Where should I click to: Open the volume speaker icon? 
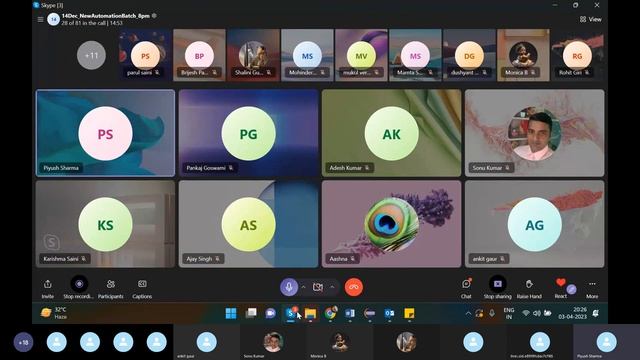click(x=536, y=313)
